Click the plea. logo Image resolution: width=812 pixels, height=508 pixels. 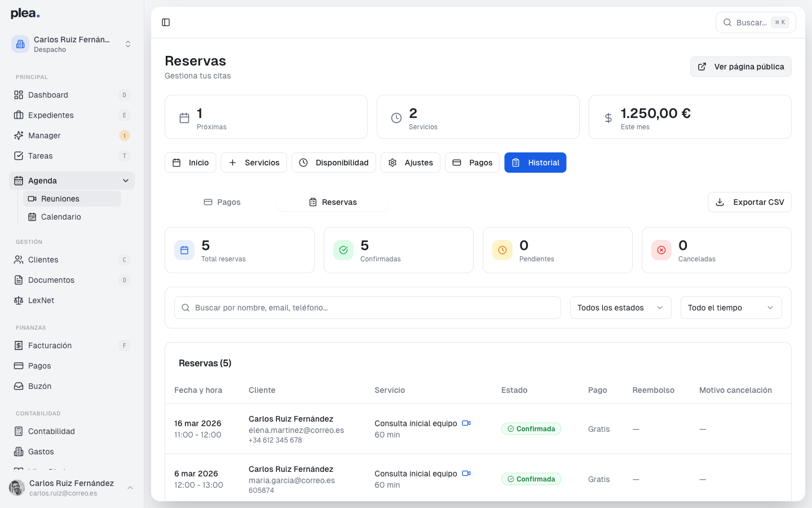click(25, 14)
